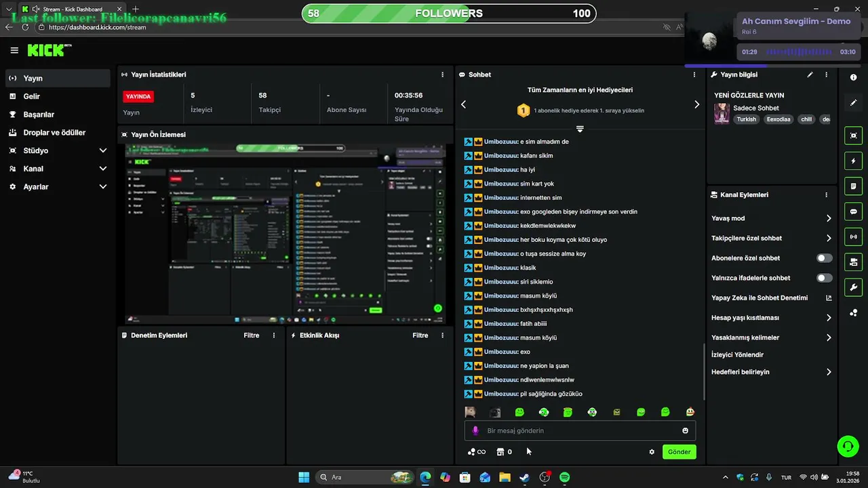This screenshot has width=868, height=488.
Task: Click İzleyici Yönlendir action
Action: pyautogui.click(x=737, y=355)
